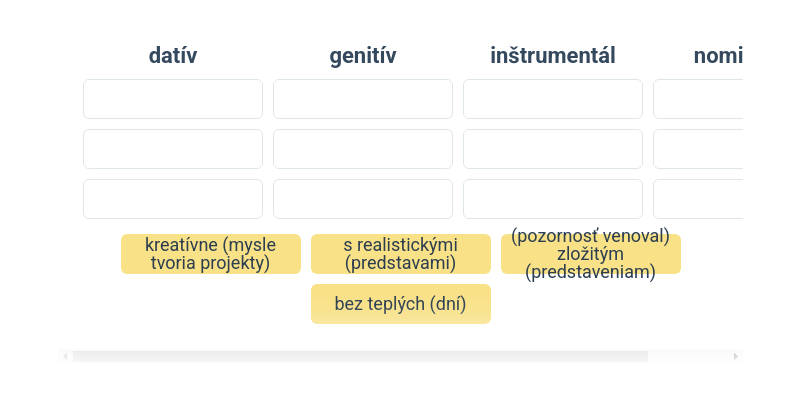
Task: Click third empty slot under genitív
Action: [363, 199]
